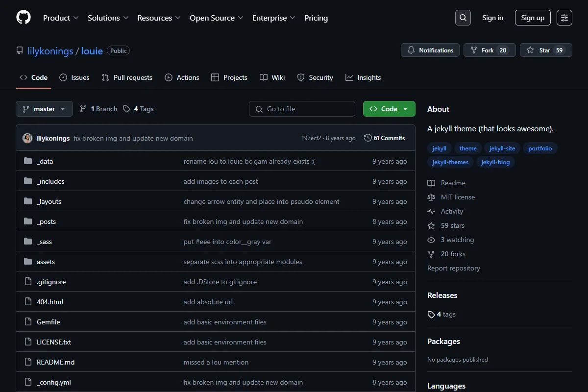Click the 4 Tags link near branch selector

click(139, 109)
